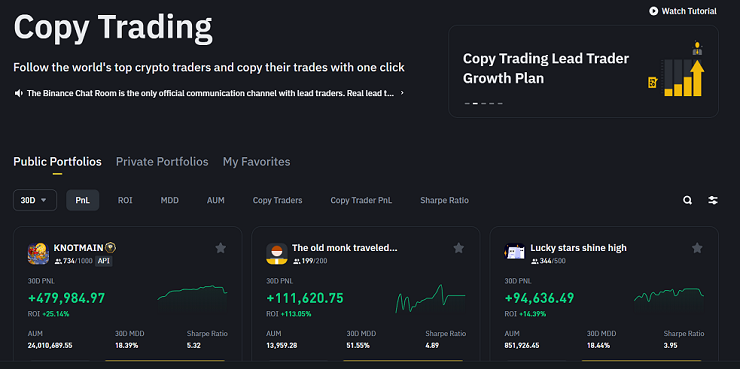The width and height of the screenshot is (740, 369).
Task: Click the Sharpe Ratio value 5.32
Action: point(194,345)
